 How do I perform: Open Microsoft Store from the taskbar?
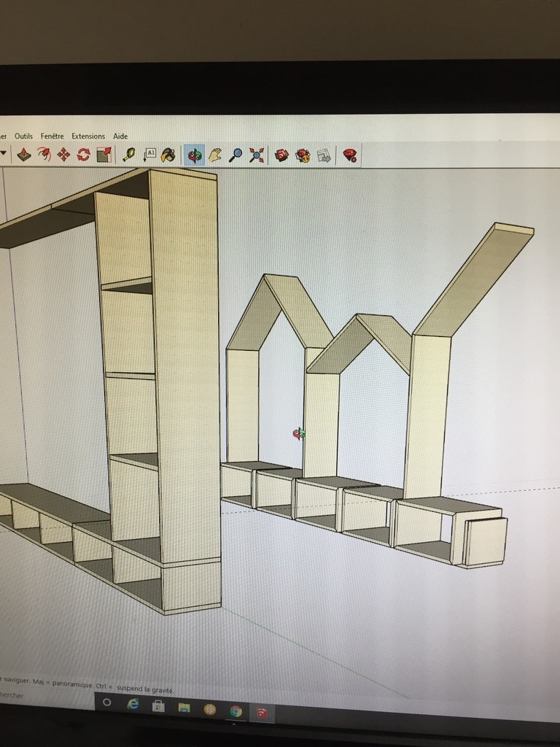click(x=158, y=705)
